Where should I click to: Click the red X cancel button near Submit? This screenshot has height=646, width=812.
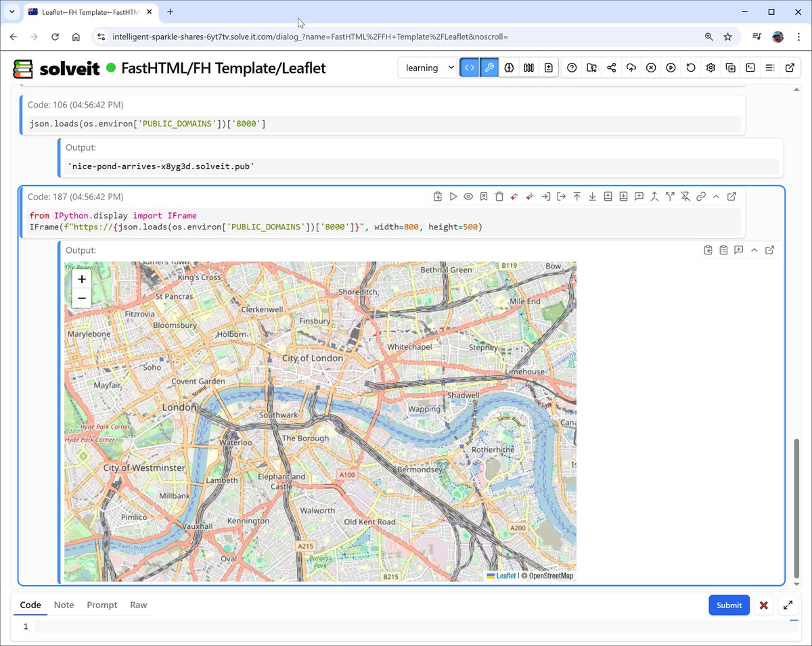point(764,605)
